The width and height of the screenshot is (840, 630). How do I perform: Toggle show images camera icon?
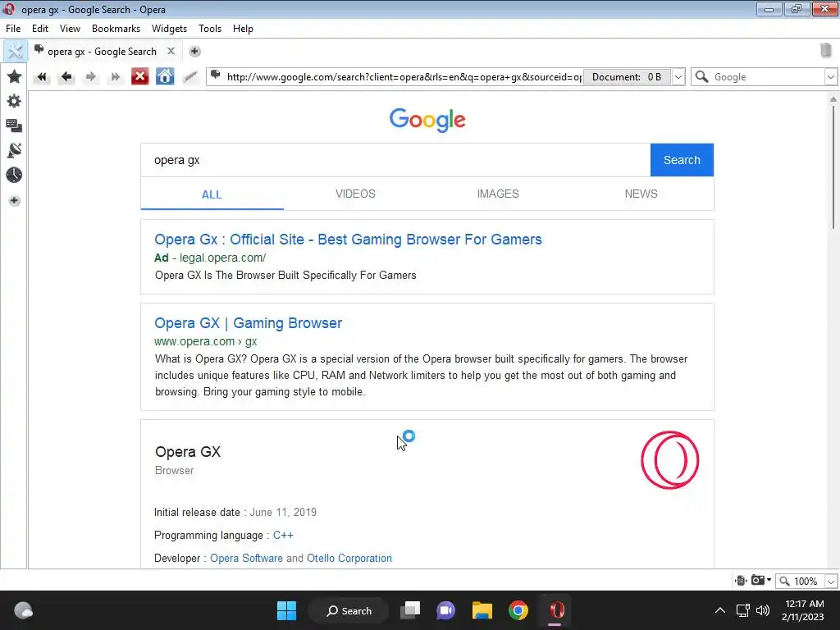pos(758,581)
